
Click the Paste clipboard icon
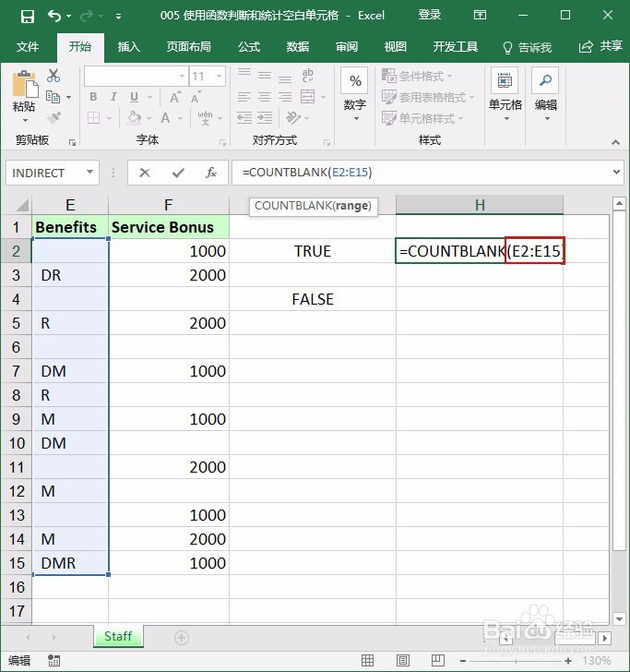tap(25, 84)
